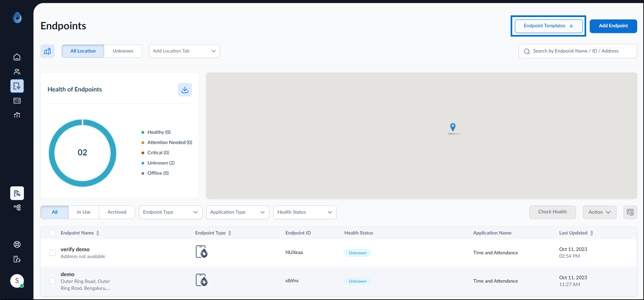Screen dimensions: 644x300
Task: Select the All endpoints tab
Action: pyautogui.click(x=55, y=212)
